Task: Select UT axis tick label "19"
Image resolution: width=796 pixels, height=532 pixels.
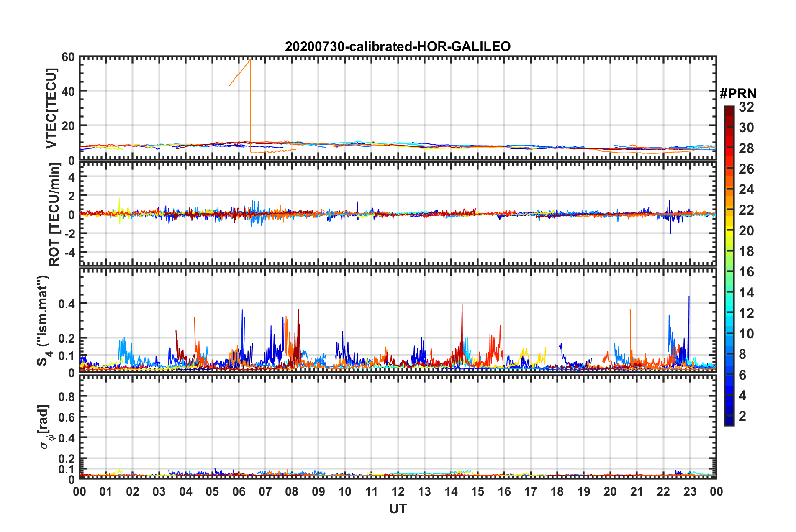Action: tap(584, 491)
